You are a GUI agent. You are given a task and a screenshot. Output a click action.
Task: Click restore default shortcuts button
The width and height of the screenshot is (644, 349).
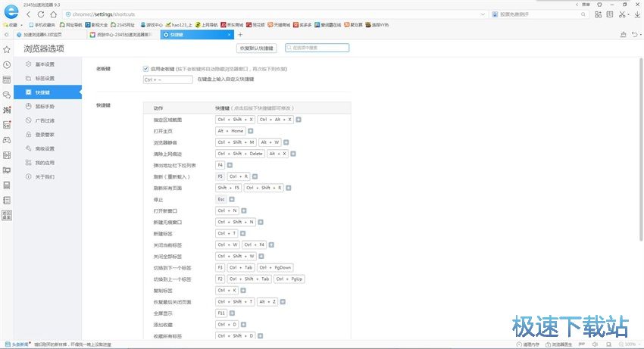tap(257, 48)
